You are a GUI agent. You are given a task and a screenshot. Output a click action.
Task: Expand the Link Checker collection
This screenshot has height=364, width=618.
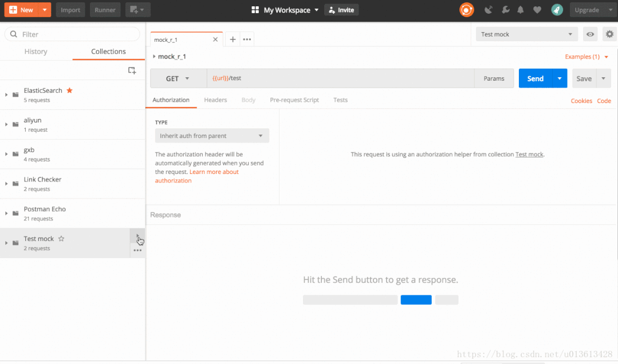6,184
